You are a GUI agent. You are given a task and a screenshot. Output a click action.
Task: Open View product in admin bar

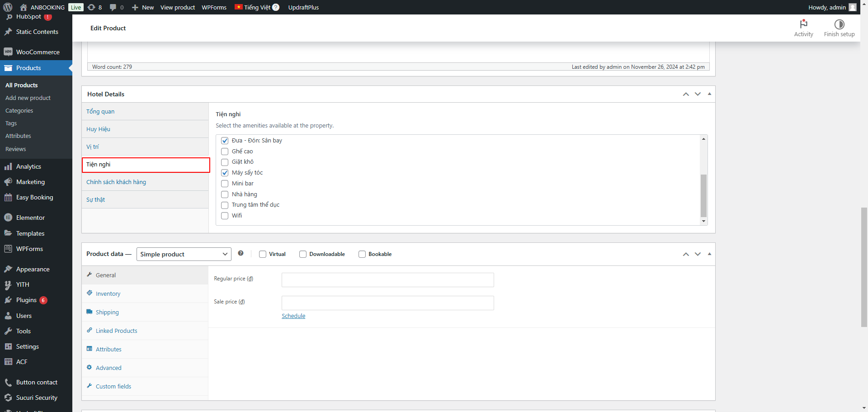pyautogui.click(x=178, y=7)
